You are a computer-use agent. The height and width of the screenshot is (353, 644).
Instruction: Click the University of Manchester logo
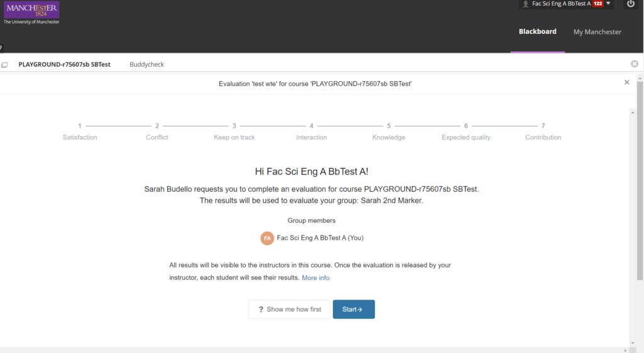click(31, 13)
